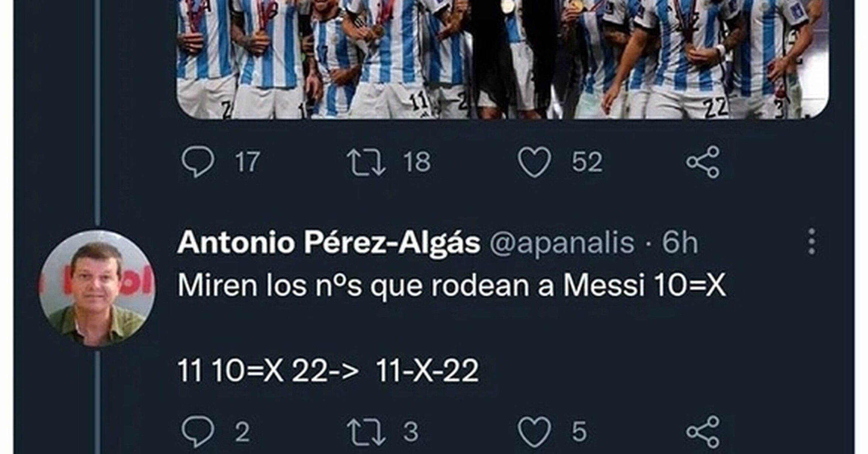Screen dimensions: 868x454
Task: Retweet Antonio's tweet with 3 retweets
Action: (366, 431)
